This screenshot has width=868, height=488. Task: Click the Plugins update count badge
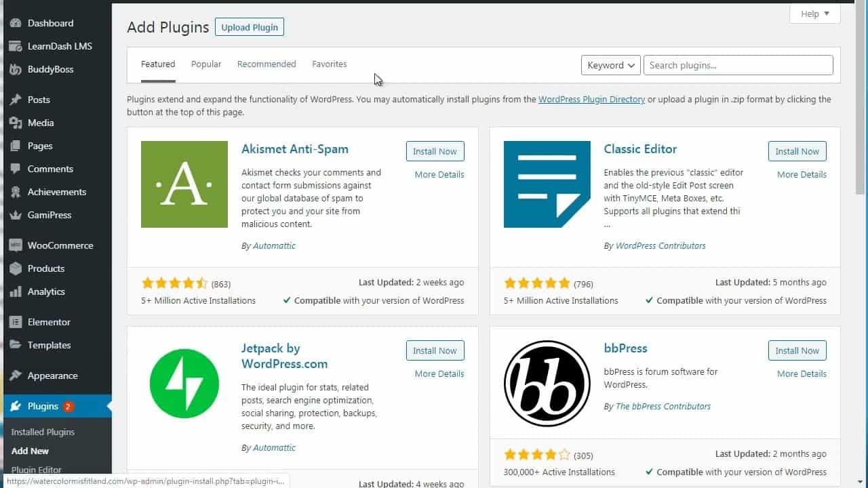click(68, 407)
